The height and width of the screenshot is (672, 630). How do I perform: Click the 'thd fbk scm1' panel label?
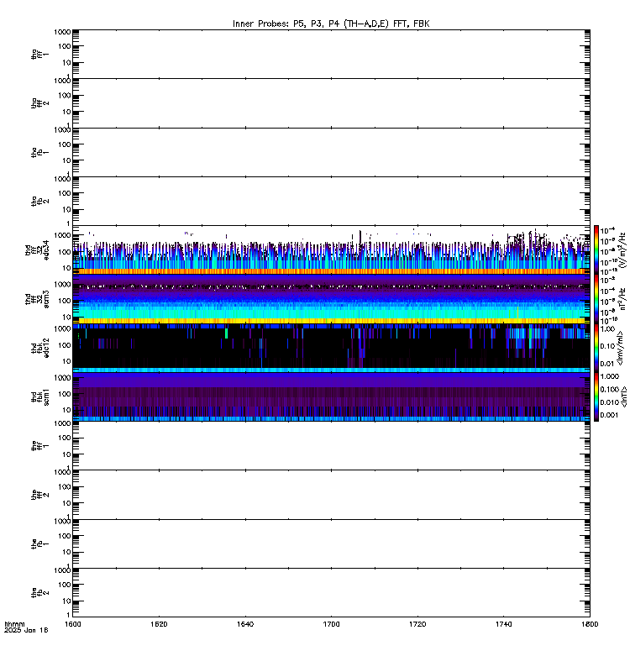(39, 396)
